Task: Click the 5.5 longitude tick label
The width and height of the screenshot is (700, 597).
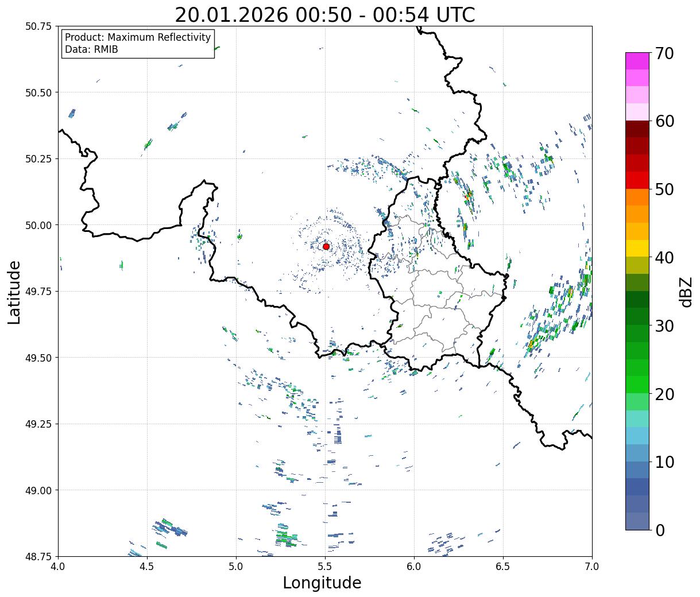Action: (325, 567)
